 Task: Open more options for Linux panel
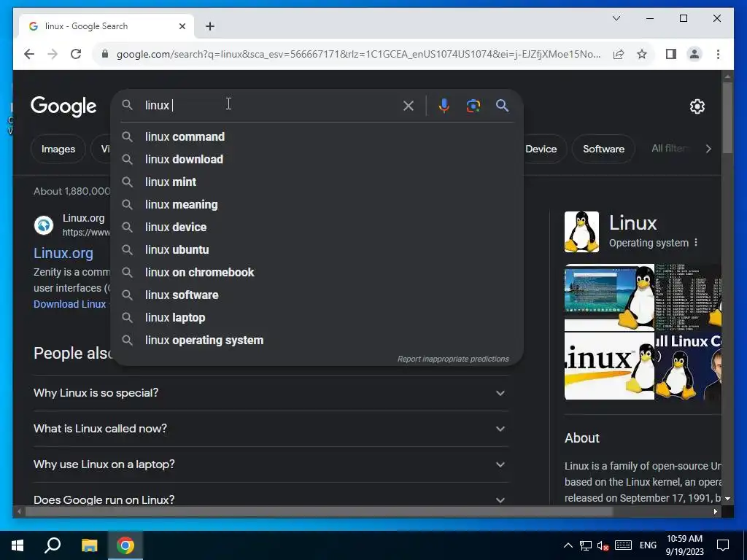[696, 242]
